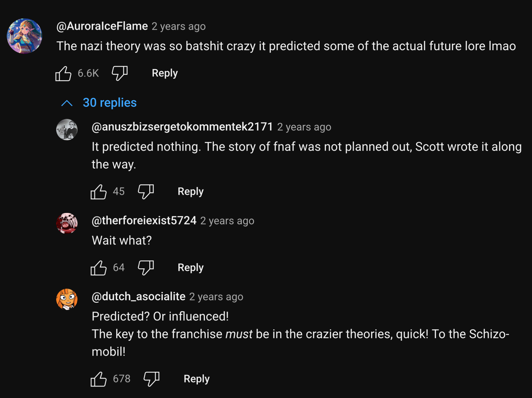Image resolution: width=532 pixels, height=398 pixels.
Task: Like the reply saying 'It predicted nothing'
Action: coord(98,192)
